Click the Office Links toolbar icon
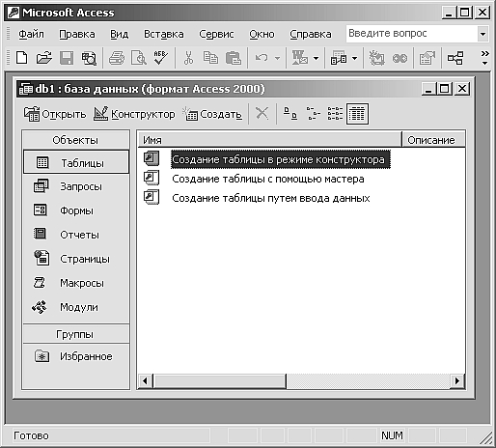 click(299, 58)
